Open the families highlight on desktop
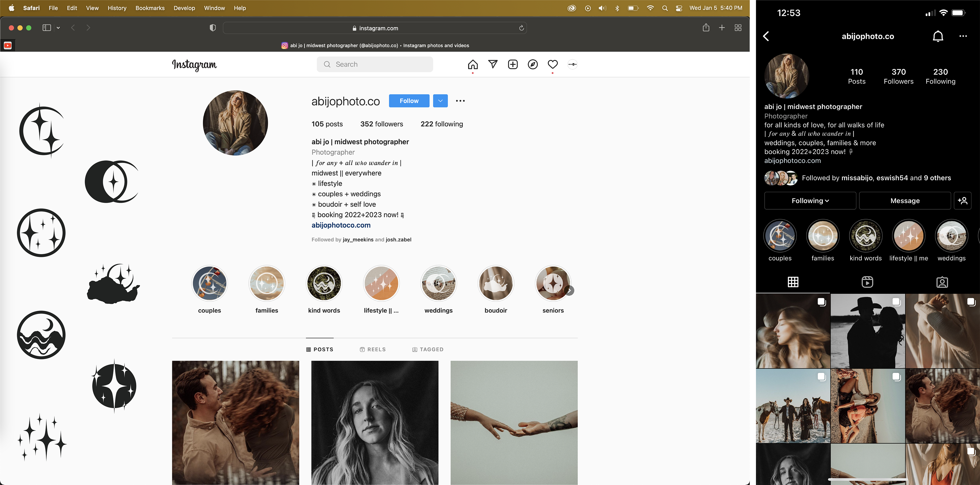The width and height of the screenshot is (980, 485). (267, 283)
